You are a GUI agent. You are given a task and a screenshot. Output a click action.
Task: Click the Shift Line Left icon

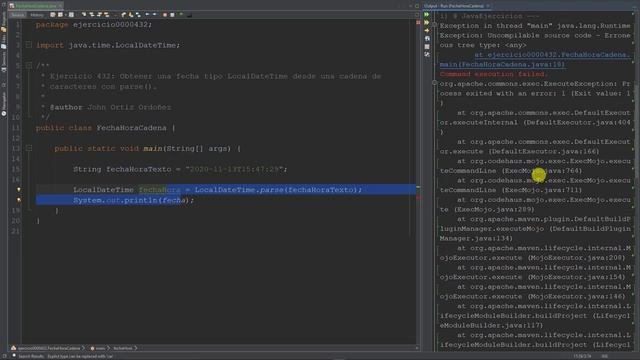pos(147,15)
